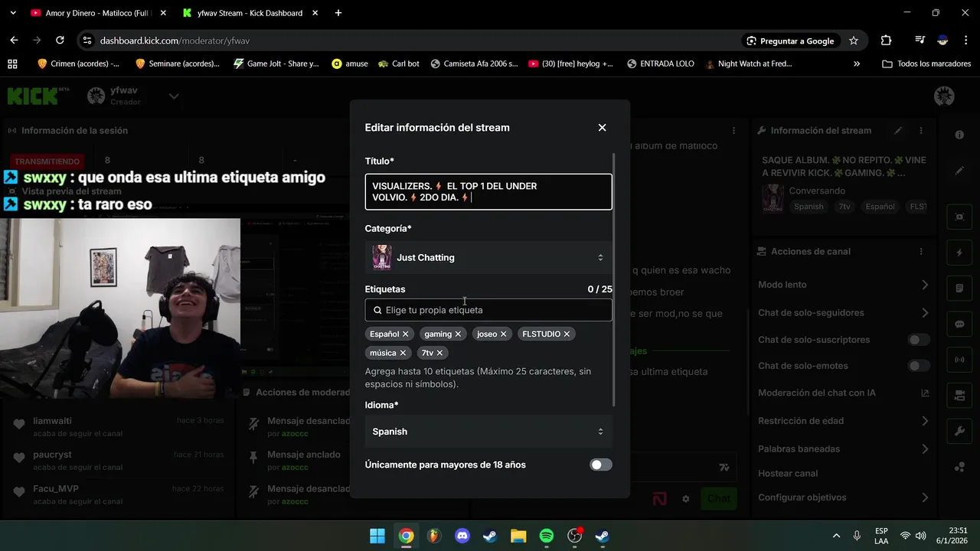Click the Elige tu propia etiqueta field
Image resolution: width=980 pixels, height=551 pixels.
488,310
